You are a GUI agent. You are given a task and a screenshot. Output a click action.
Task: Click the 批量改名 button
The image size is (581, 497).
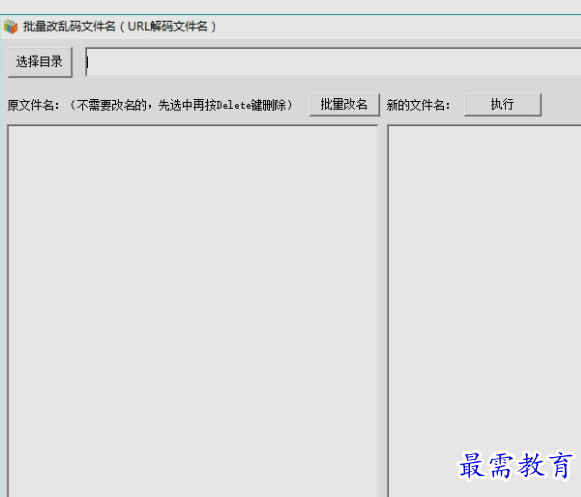tap(344, 105)
